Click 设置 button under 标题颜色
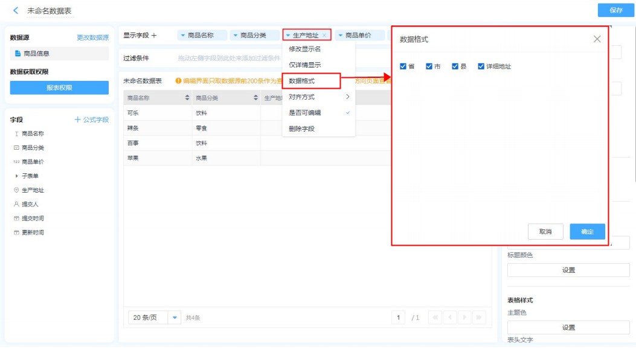Viewport: 636px width, 364px height. point(568,270)
